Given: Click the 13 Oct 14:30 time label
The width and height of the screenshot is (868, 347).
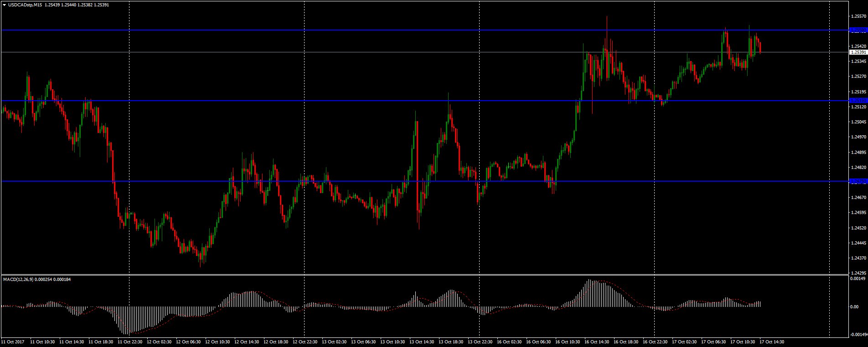Looking at the screenshot, I should (422, 342).
